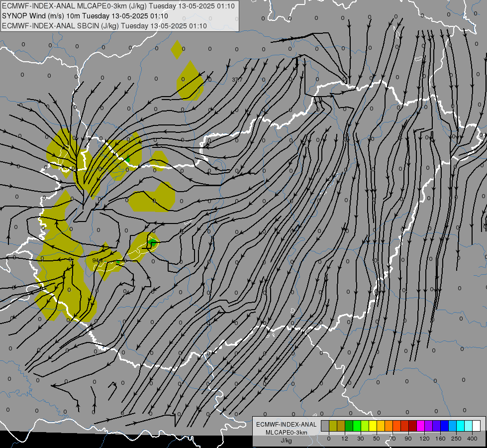Click the MLCAPE0-3km title line at top

[118, 6]
